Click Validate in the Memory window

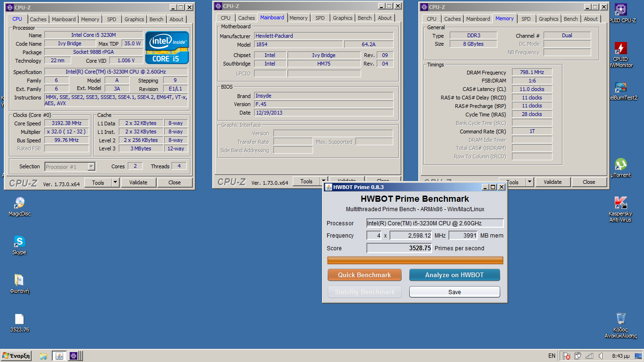pyautogui.click(x=553, y=182)
